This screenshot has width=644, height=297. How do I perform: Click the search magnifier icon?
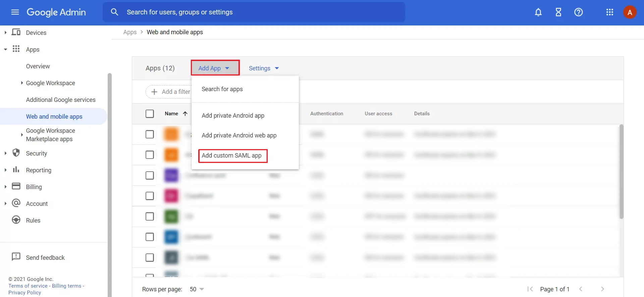[114, 12]
